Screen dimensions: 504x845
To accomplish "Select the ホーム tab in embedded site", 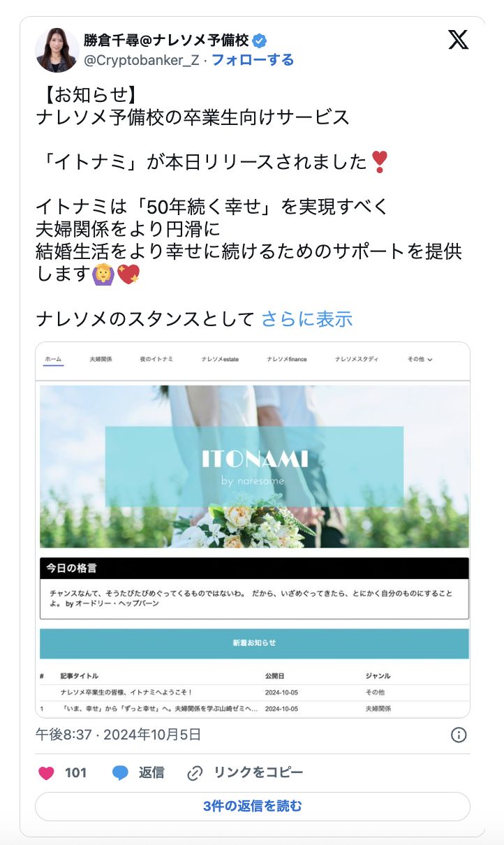I will pyautogui.click(x=53, y=359).
